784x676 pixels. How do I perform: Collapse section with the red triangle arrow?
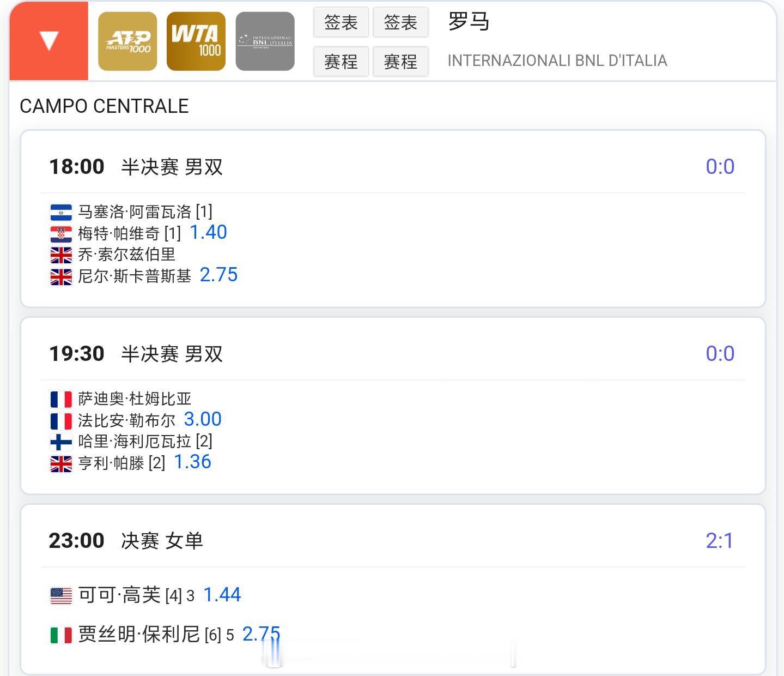coord(49,41)
